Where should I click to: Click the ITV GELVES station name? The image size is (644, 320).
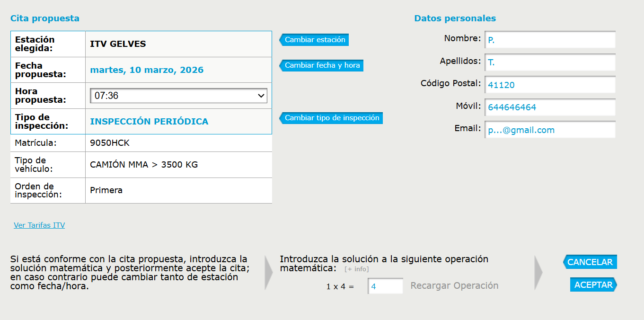[118, 44]
